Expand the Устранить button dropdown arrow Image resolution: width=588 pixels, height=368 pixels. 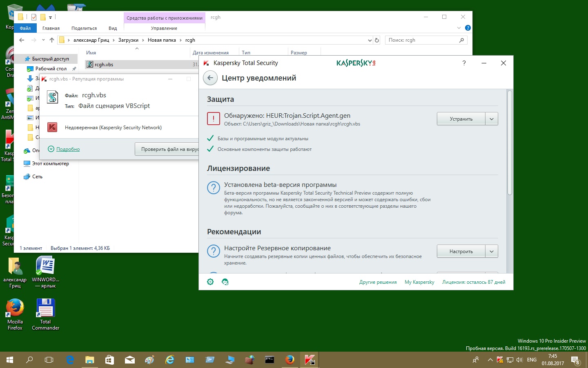[492, 119]
